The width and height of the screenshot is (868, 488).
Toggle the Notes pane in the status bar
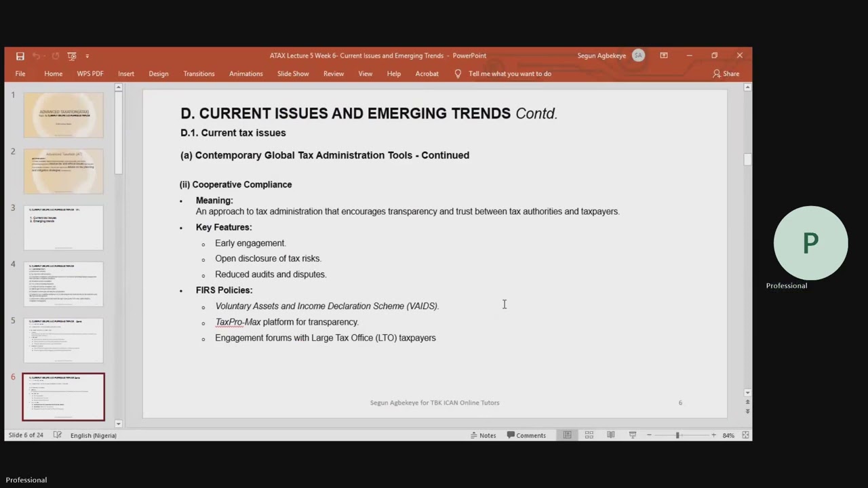484,435
